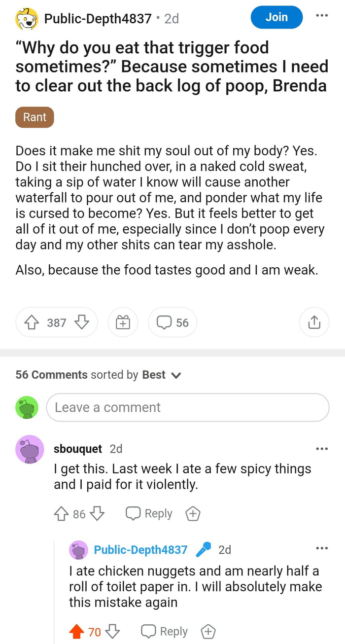Viewport: 345px width, 644px height.
Task: Open sbouquet's profile link
Action: click(x=77, y=449)
